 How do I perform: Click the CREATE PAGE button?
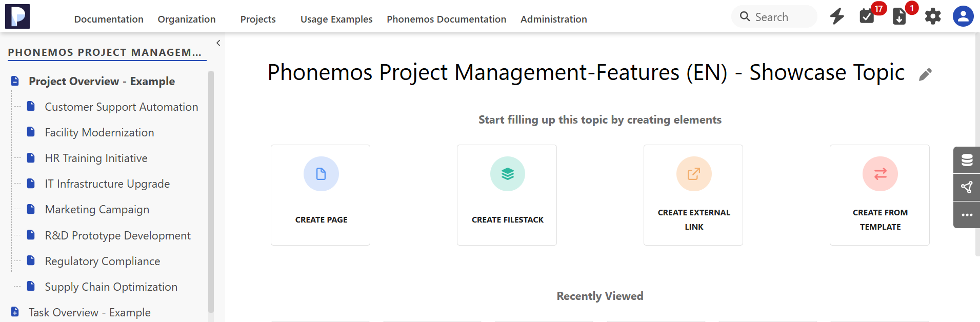[x=321, y=195]
